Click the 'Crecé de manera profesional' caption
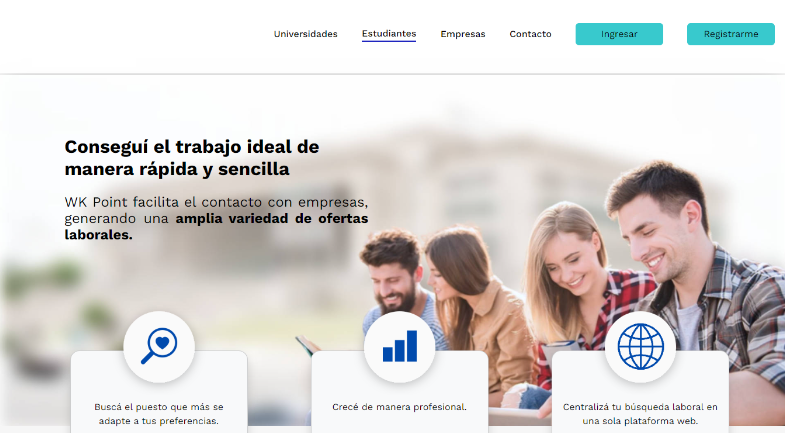 [x=400, y=407]
